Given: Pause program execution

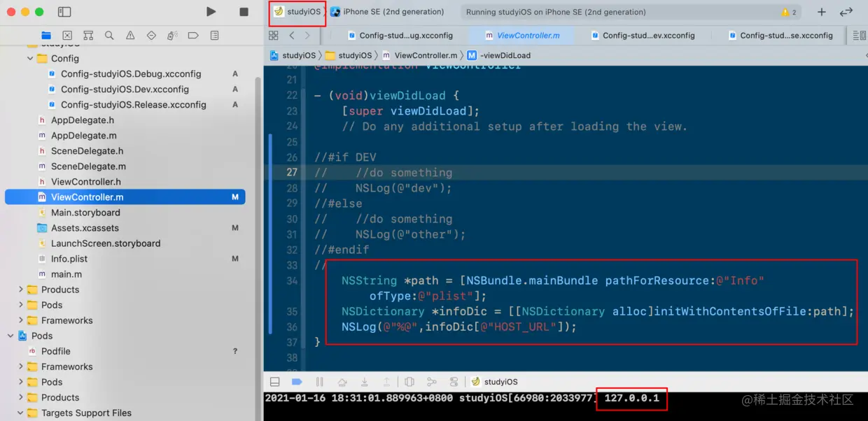Looking at the screenshot, I should coord(320,382).
